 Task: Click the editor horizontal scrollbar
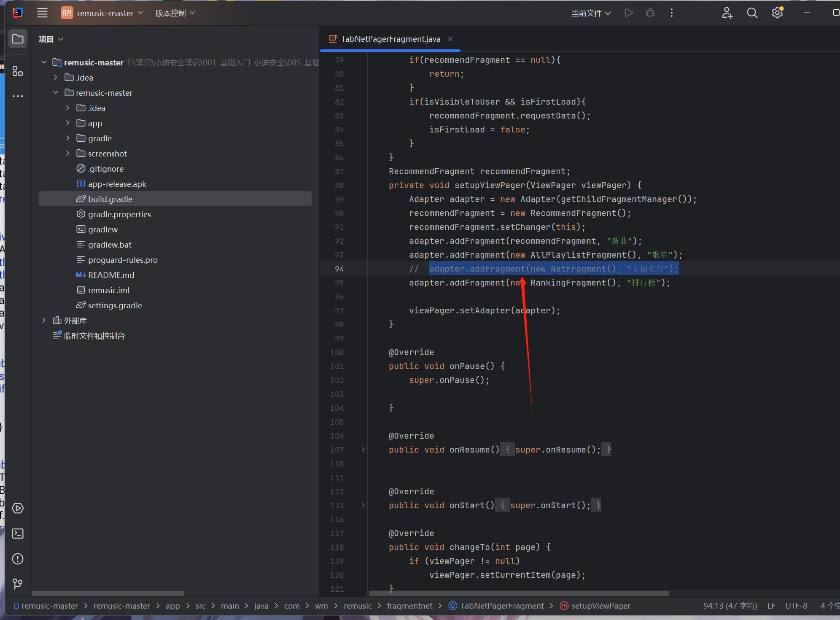click(519, 593)
